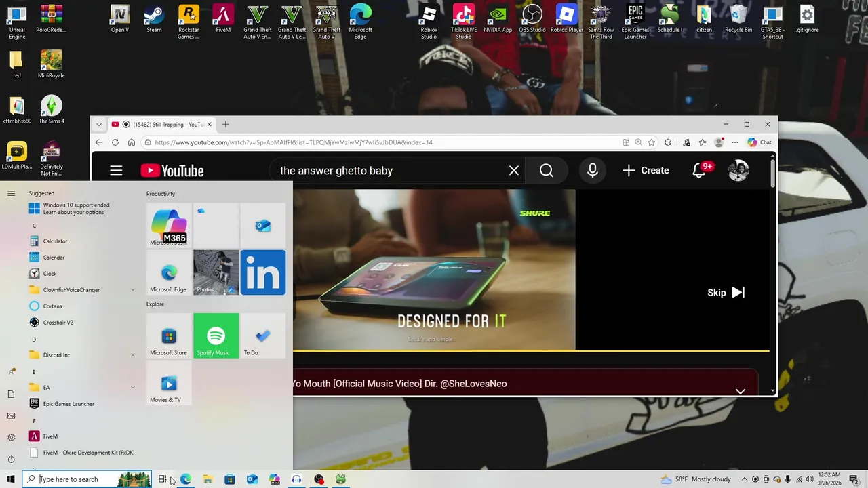Viewport: 868px width, 488px height.
Task: Open the Outlook tile in Start menu
Action: coord(263,226)
